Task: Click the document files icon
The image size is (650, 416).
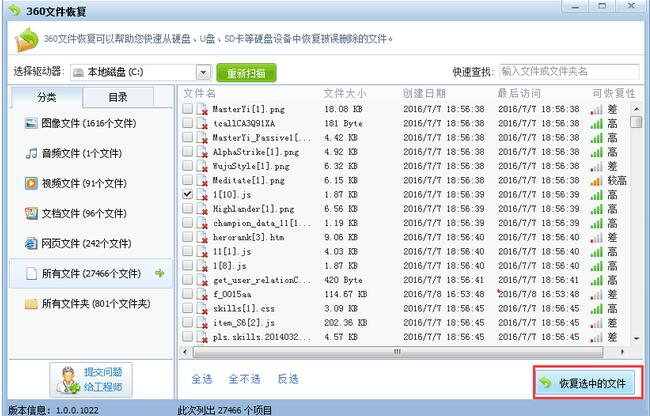Action: (x=31, y=213)
